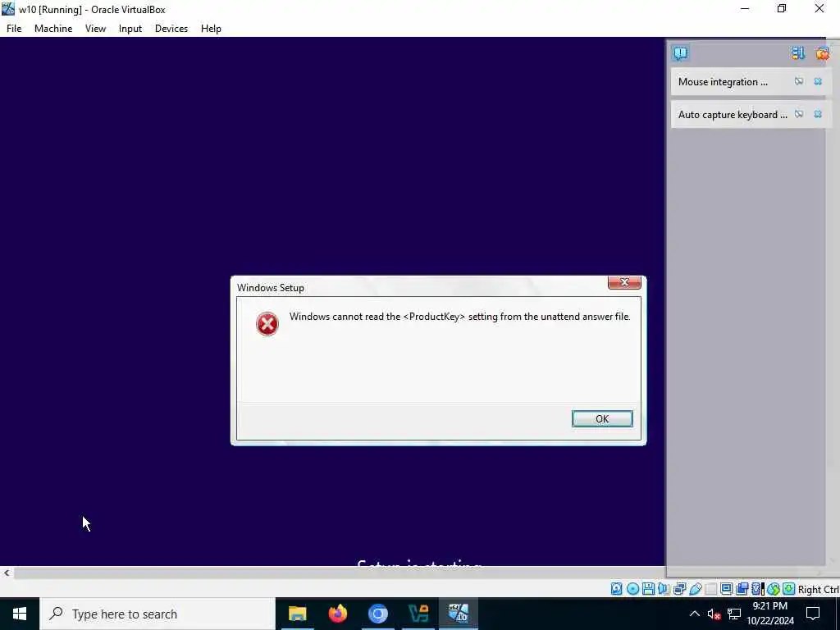
Task: Click the Right Ctrl host key label
Action: click(819, 589)
